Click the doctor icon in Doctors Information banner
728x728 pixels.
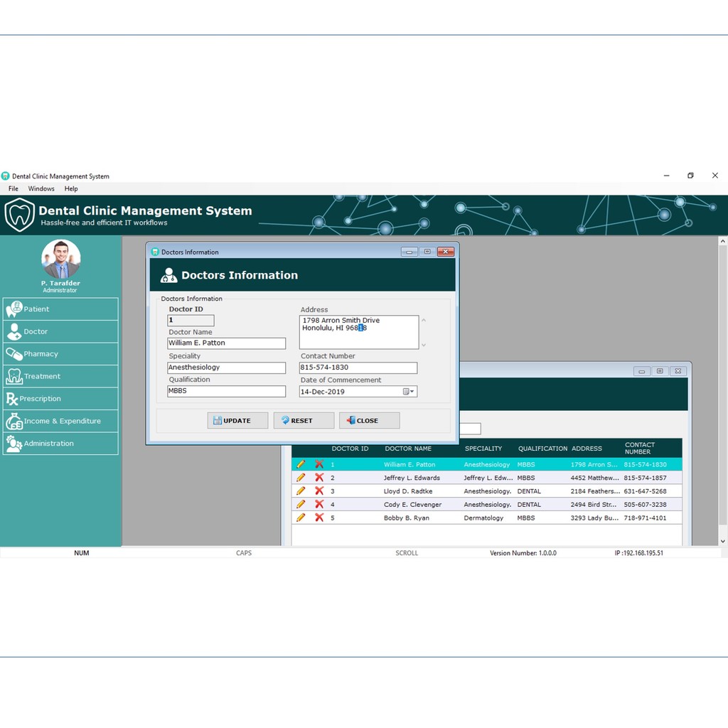coord(168,275)
